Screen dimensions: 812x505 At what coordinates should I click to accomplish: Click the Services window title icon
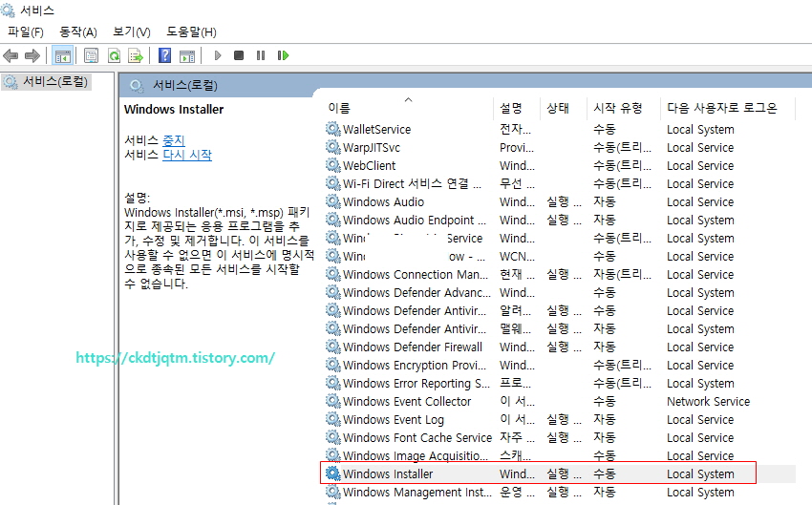[8, 10]
